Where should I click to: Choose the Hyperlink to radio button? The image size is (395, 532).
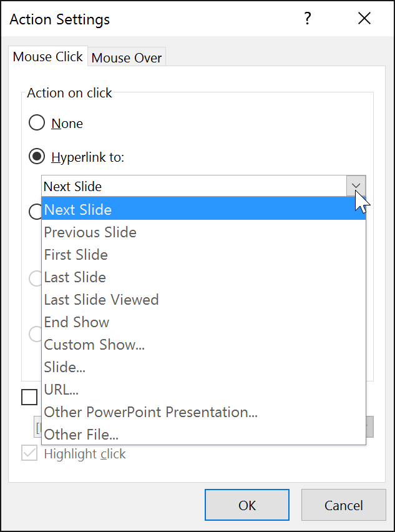[36, 156]
